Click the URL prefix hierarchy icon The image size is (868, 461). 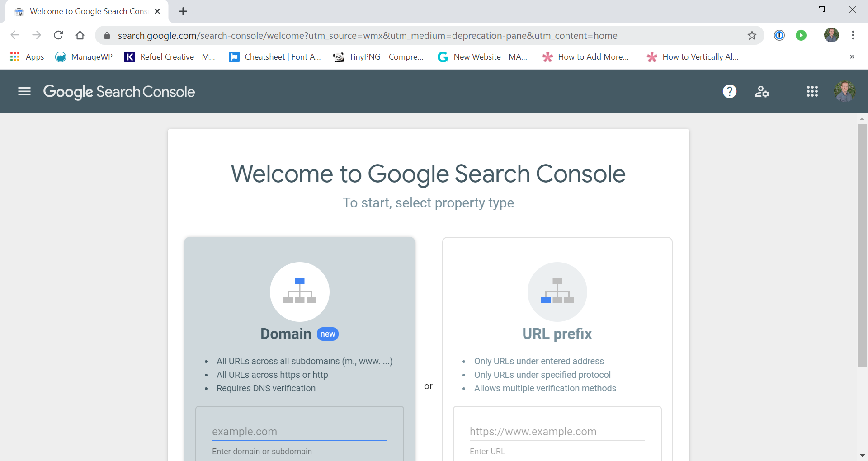point(557,292)
